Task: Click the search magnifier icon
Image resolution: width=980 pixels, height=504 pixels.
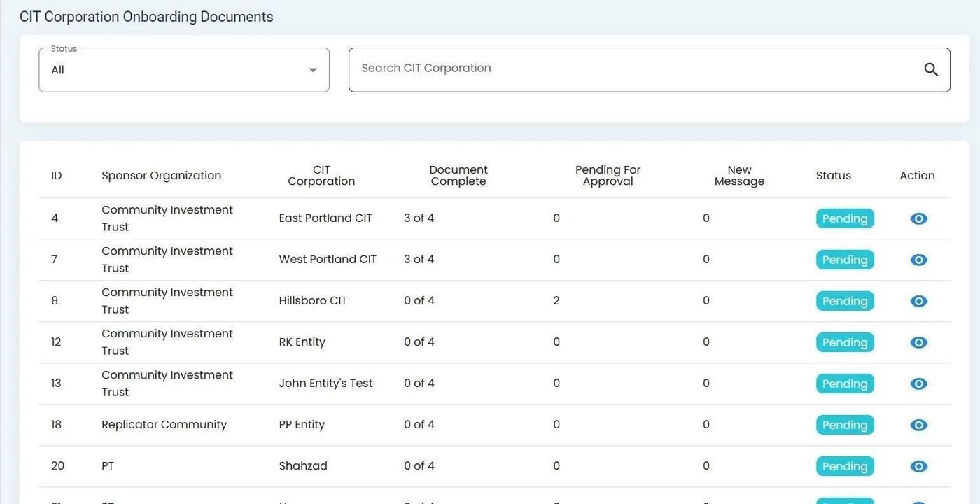Action: point(930,69)
